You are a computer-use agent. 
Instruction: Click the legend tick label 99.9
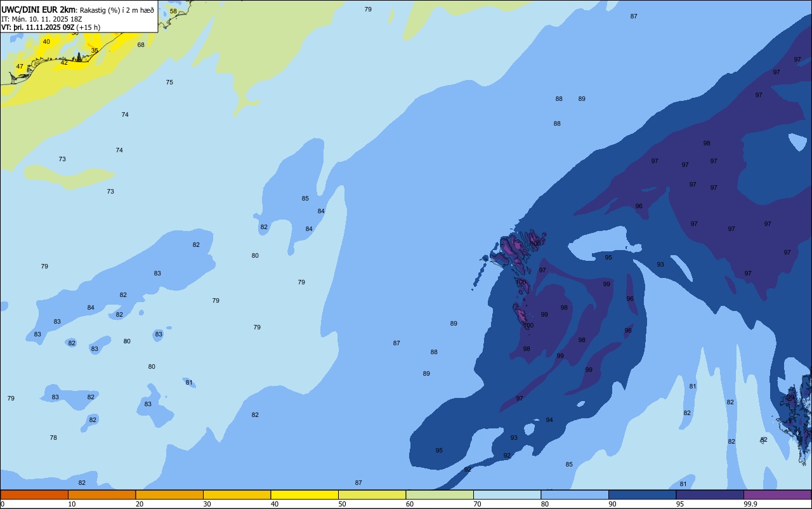click(x=750, y=504)
